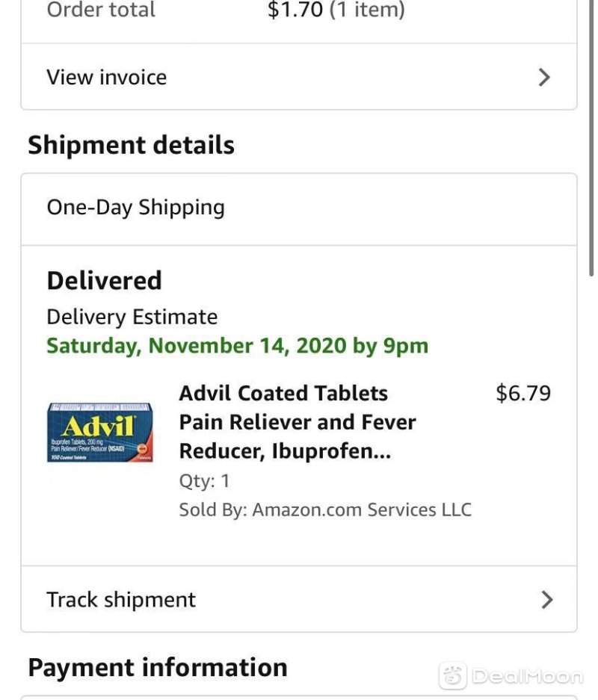Tap the chevron beside Track shipment
This screenshot has height=700, width=598.
tap(546, 600)
